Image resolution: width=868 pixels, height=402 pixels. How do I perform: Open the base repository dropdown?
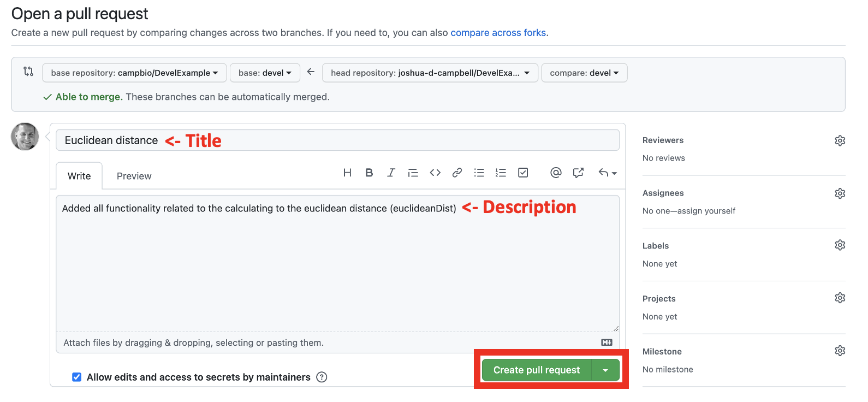134,73
